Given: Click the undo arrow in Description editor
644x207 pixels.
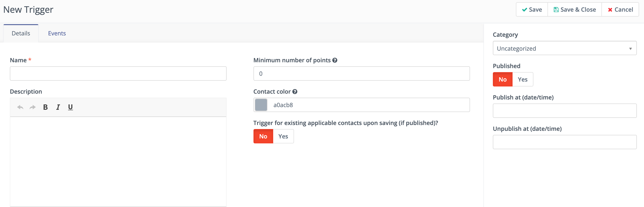Looking at the screenshot, I should tap(20, 107).
